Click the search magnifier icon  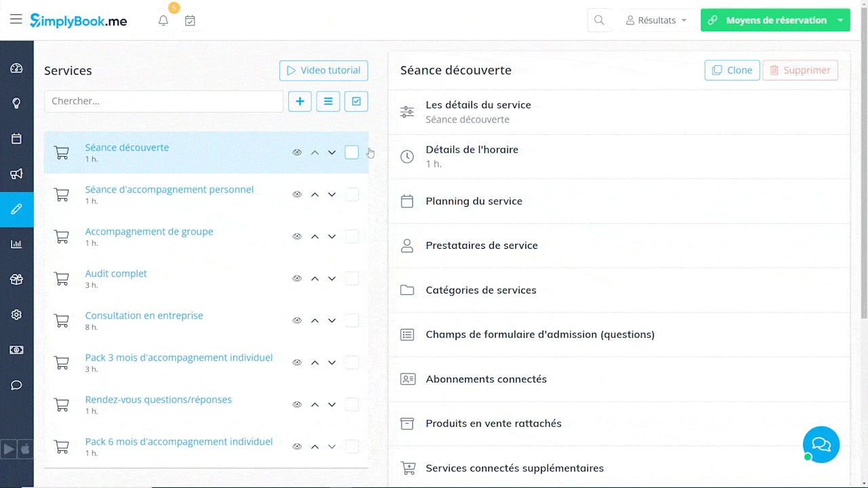[x=599, y=20]
